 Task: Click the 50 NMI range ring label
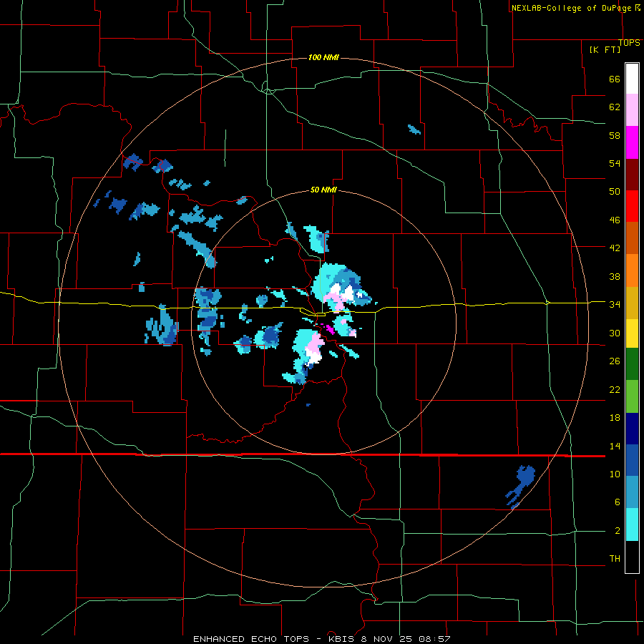(x=323, y=190)
